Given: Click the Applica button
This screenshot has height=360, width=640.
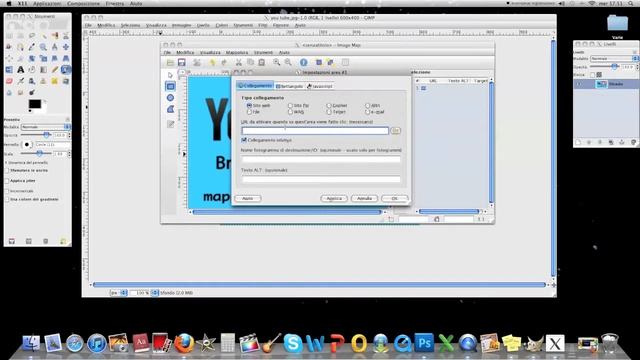Looking at the screenshot, I should (334, 198).
